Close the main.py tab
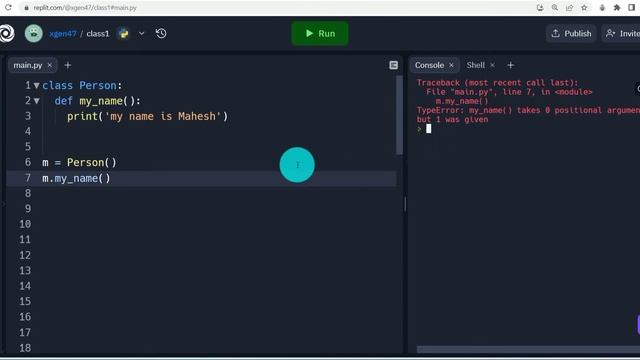Viewport: 640px width, 360px height. click(x=50, y=65)
